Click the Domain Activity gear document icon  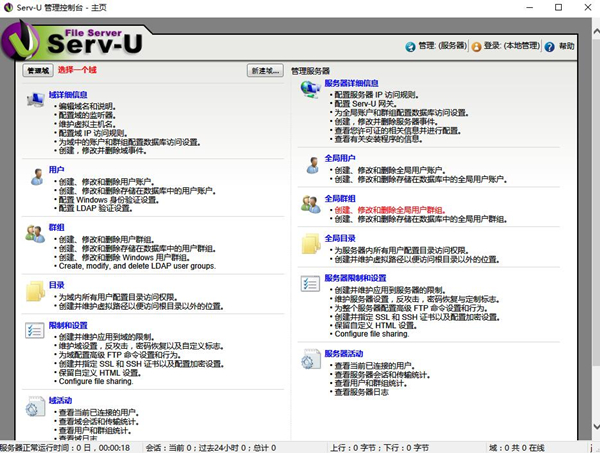click(x=35, y=407)
